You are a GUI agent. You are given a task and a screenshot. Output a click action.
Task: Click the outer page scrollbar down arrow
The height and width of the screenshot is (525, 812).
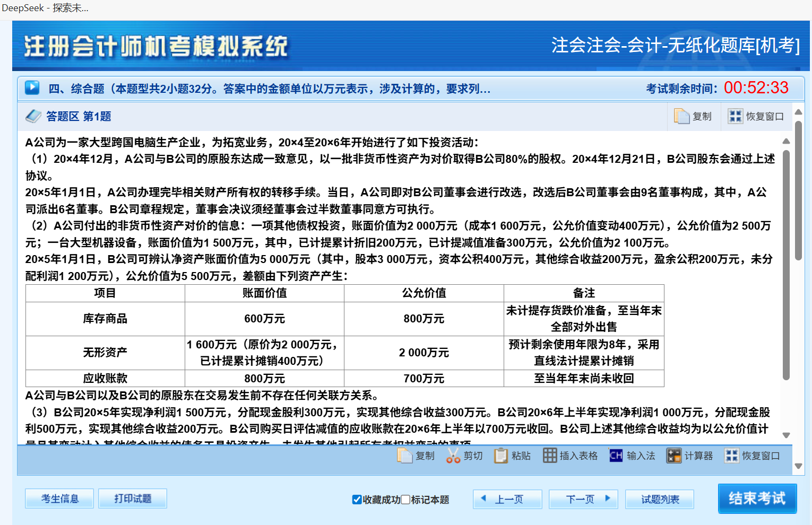point(798,466)
